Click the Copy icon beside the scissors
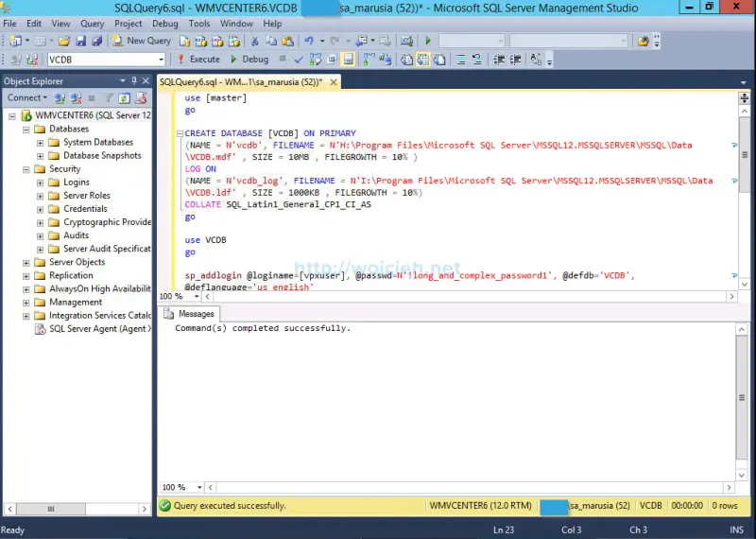This screenshot has height=539, width=756. [271, 41]
